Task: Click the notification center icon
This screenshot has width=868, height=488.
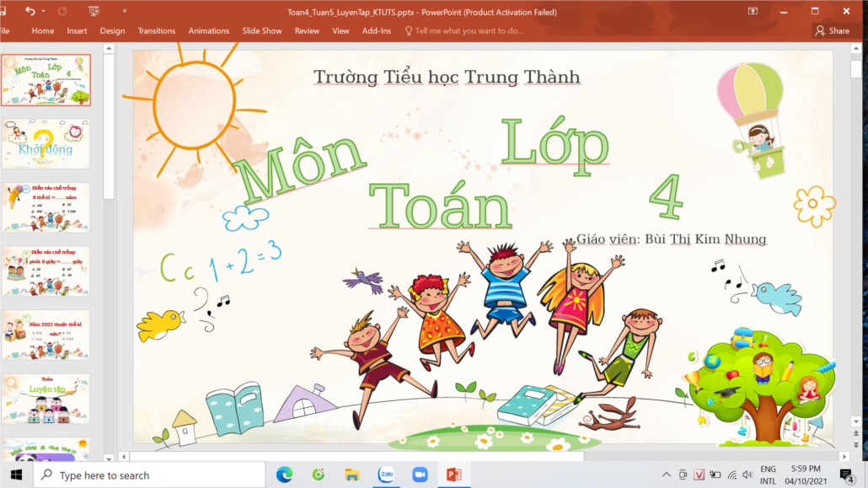Action: click(847, 475)
